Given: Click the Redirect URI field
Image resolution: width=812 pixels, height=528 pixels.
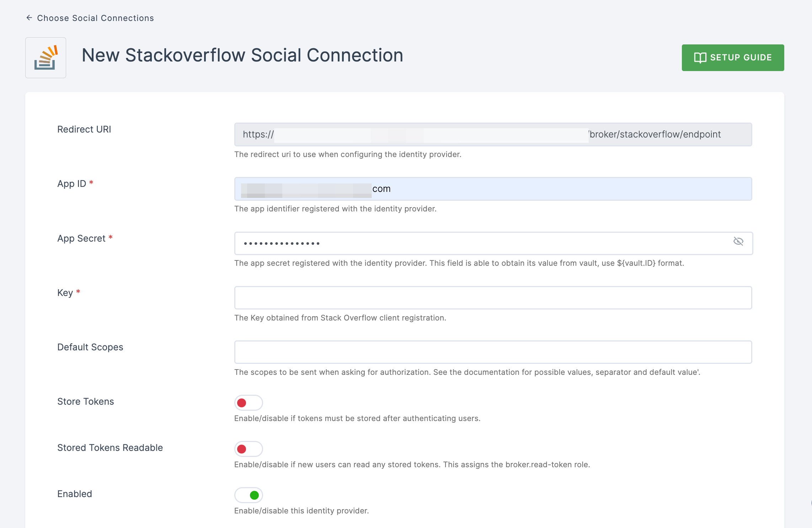Looking at the screenshot, I should (x=493, y=134).
